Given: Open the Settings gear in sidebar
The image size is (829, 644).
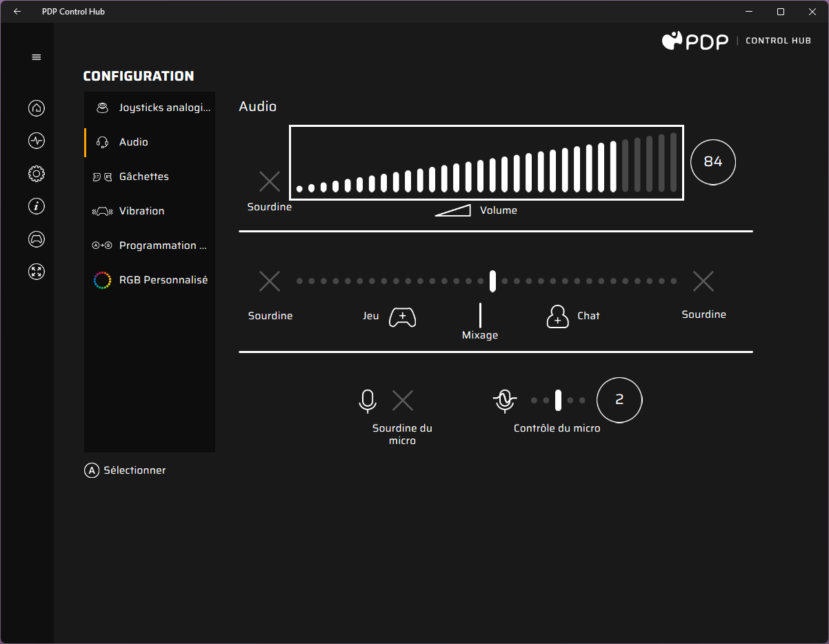Looking at the screenshot, I should coord(36,174).
